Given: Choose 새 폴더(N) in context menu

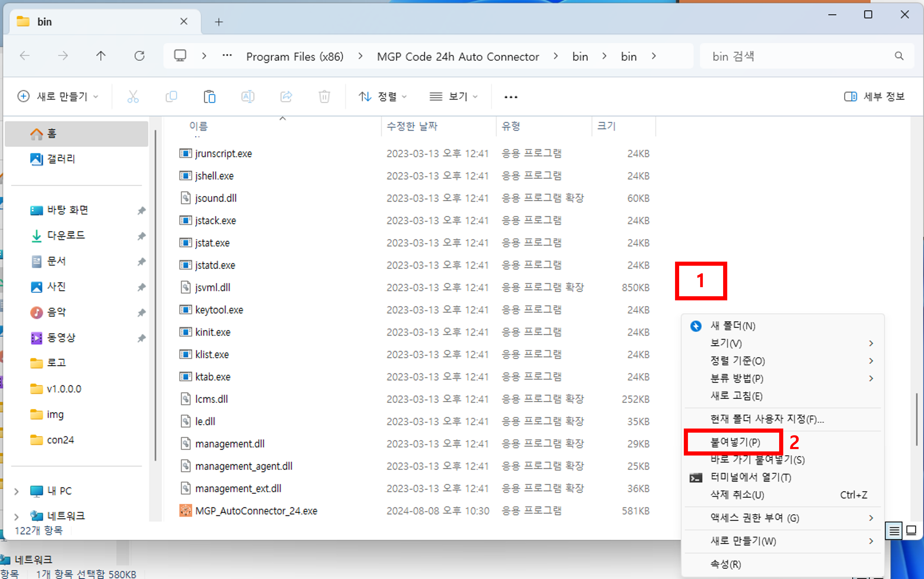Looking at the screenshot, I should [x=783, y=326].
